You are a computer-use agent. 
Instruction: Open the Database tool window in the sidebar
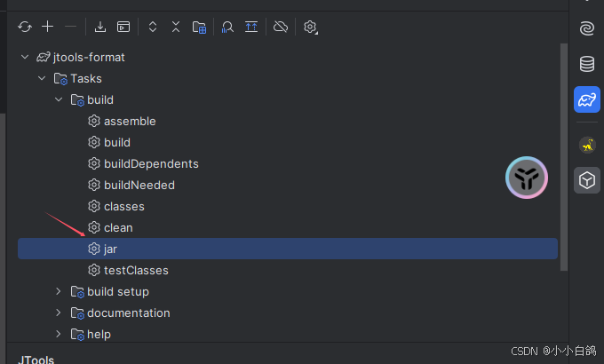click(586, 64)
